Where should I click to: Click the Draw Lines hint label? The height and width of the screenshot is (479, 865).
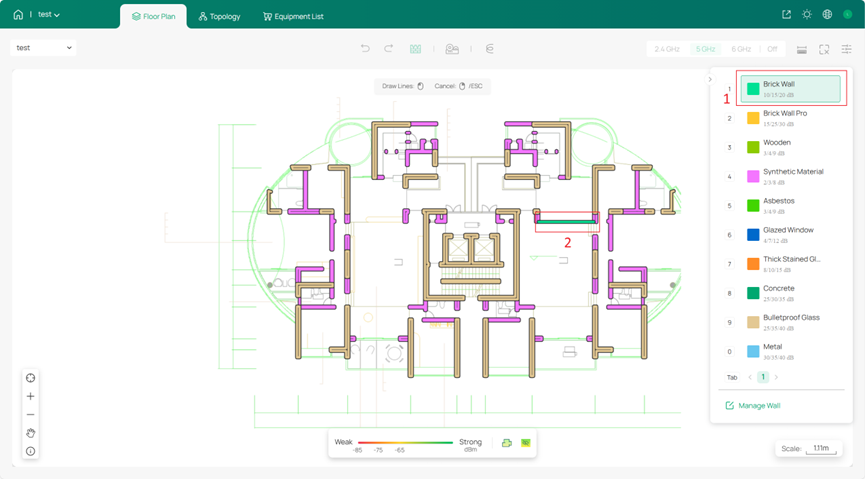pyautogui.click(x=403, y=86)
